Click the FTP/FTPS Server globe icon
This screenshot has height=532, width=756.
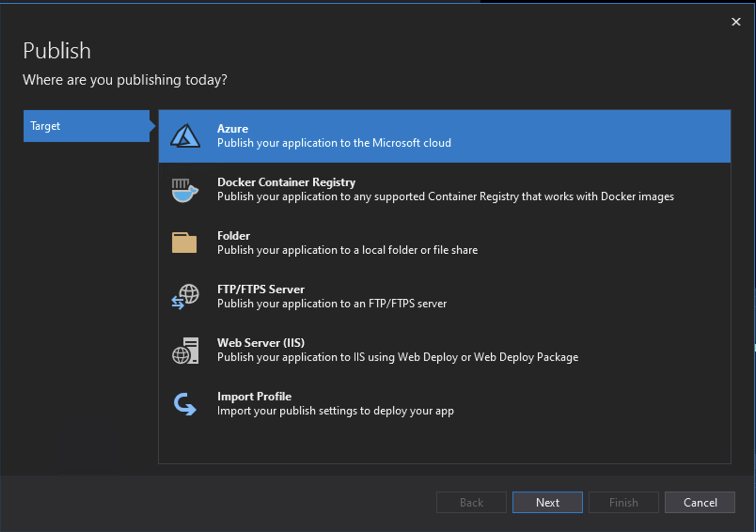click(x=185, y=296)
